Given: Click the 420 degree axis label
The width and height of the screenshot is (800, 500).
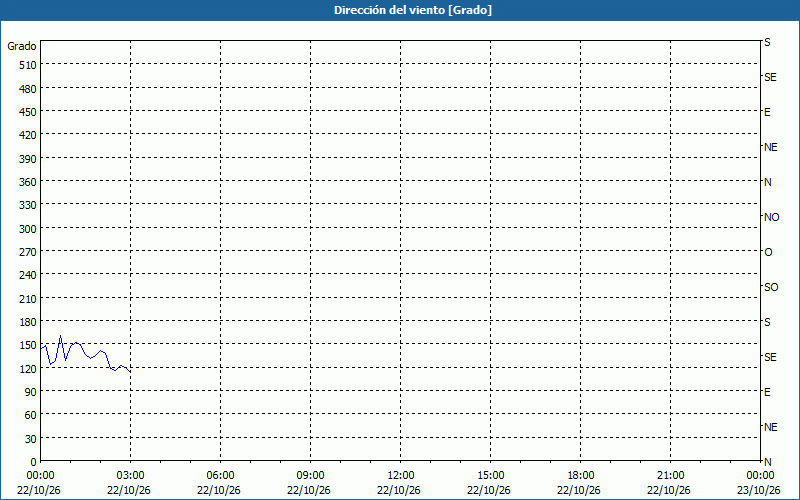Looking at the screenshot, I should click(x=28, y=135).
